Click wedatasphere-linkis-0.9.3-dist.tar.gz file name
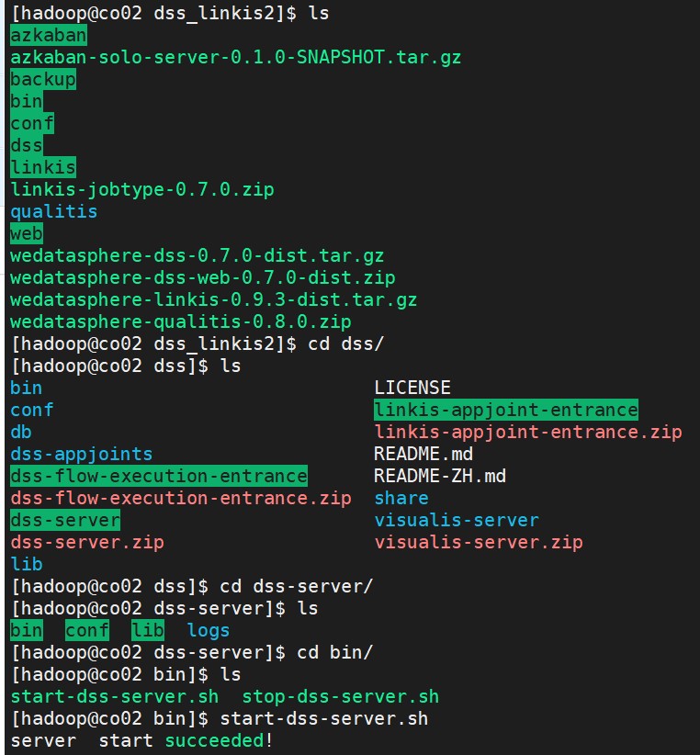Screen dimensions: 700x755 (213, 300)
